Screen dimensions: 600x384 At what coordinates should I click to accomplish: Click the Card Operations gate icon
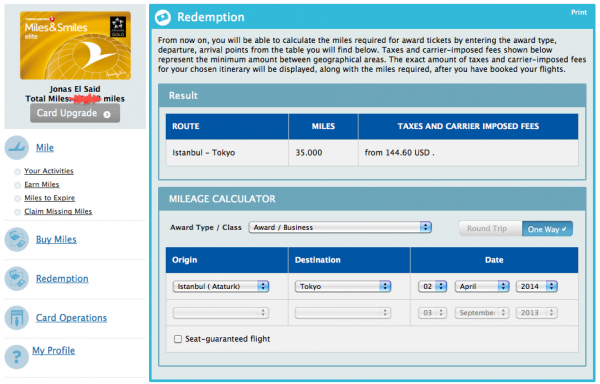(16, 318)
